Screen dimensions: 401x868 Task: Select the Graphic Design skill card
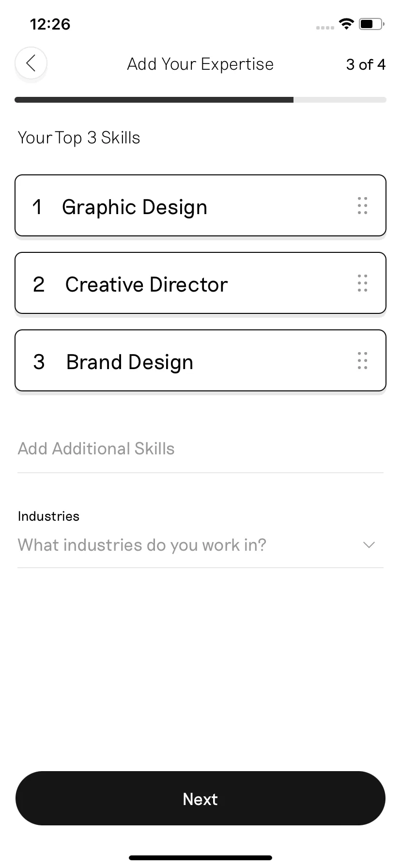point(200,205)
